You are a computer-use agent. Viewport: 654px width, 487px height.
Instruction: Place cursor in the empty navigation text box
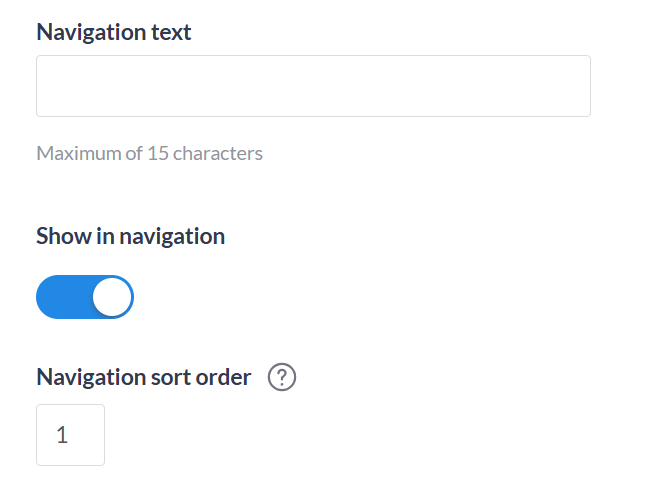tap(313, 86)
